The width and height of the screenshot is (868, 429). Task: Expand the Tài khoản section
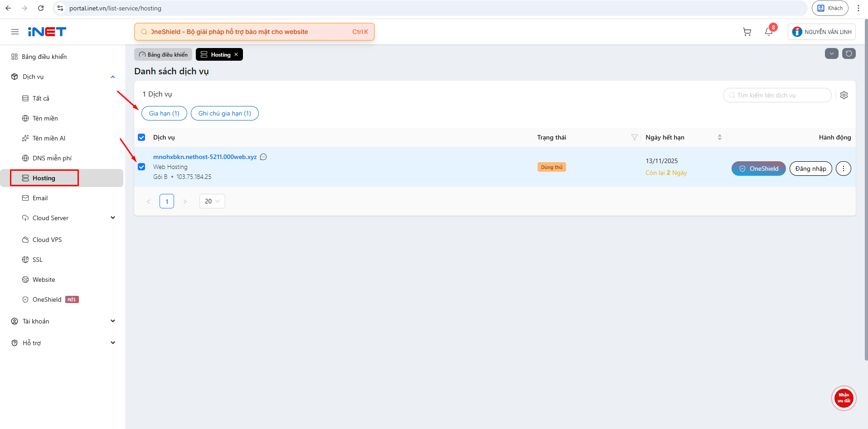pos(113,321)
